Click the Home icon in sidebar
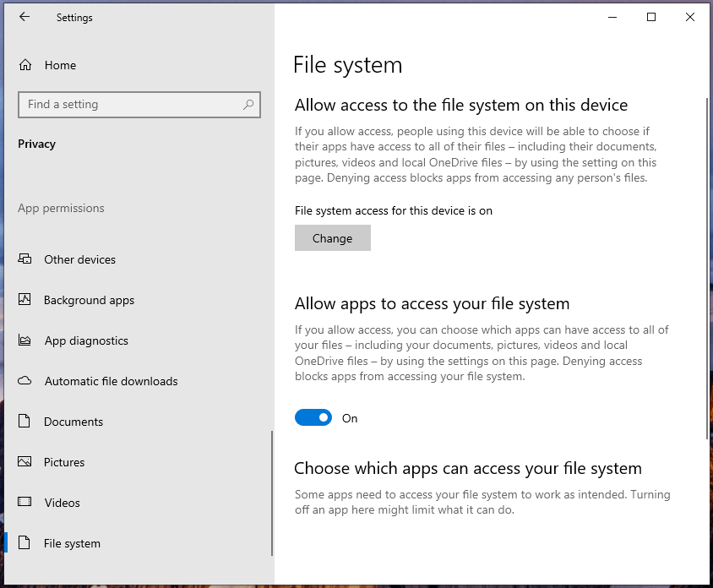 (x=24, y=65)
